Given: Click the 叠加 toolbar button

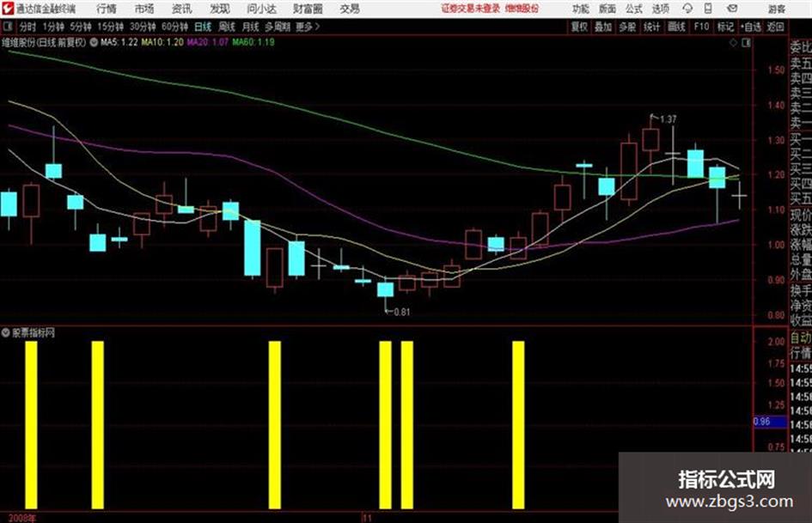Looking at the screenshot, I should click(x=603, y=27).
